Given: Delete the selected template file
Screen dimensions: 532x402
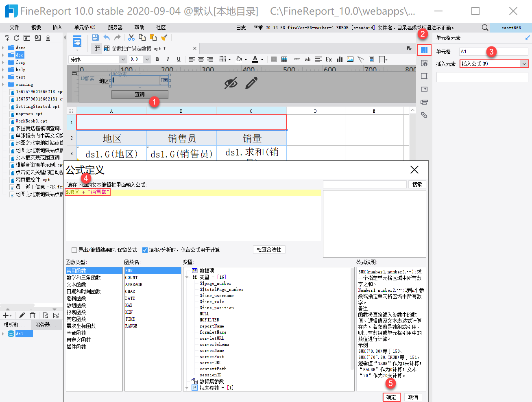Looking at the screenshot, I should tap(48, 38).
